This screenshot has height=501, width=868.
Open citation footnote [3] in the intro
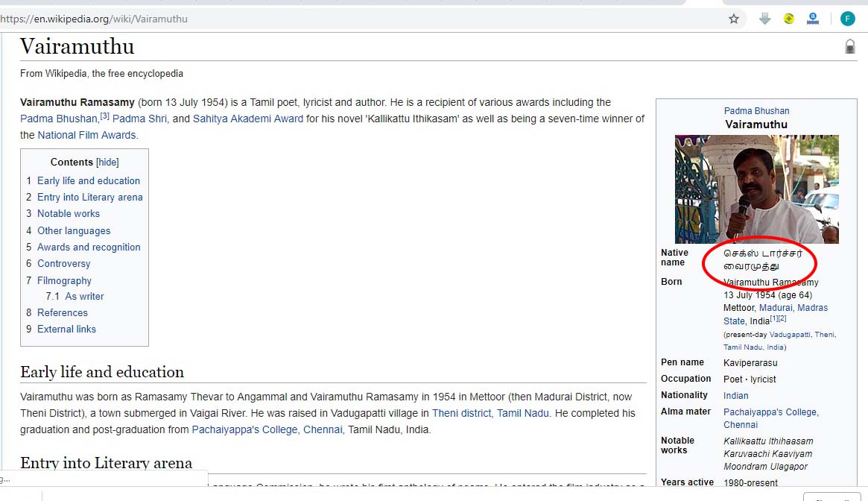(x=104, y=116)
